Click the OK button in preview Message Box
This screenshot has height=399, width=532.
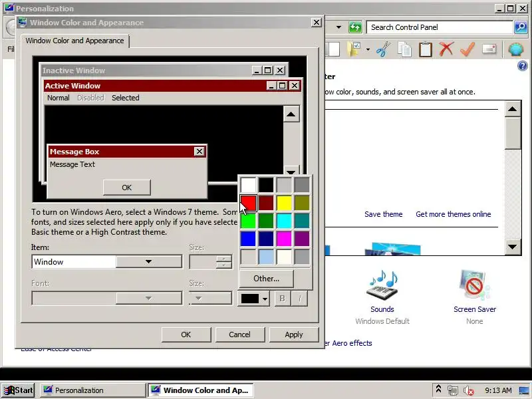click(127, 188)
